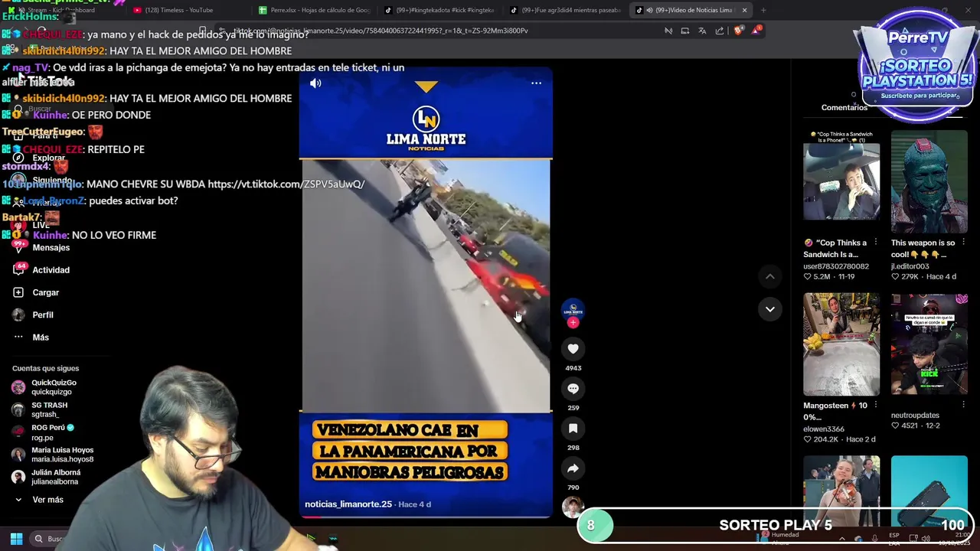Click the crossed-out N icon in address bar

[668, 31]
